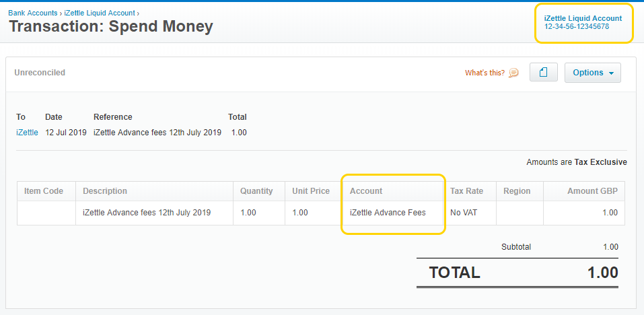Open the "What's this?" help link

pos(485,73)
